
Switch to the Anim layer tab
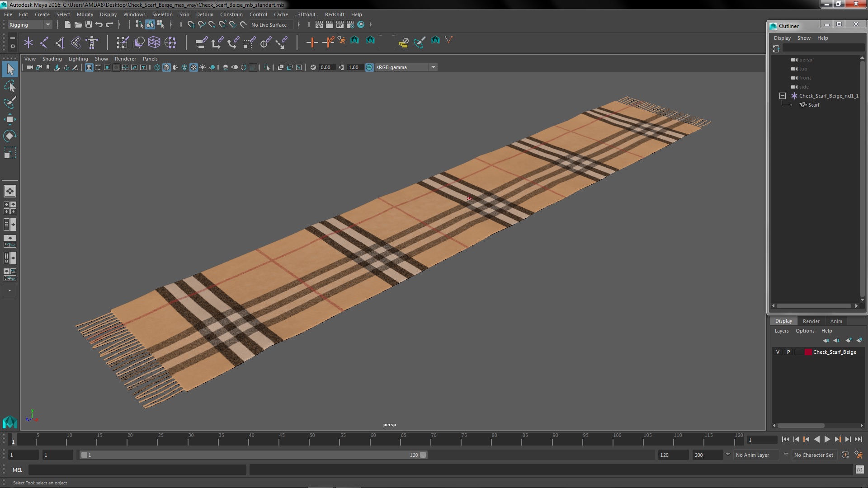pyautogui.click(x=836, y=321)
